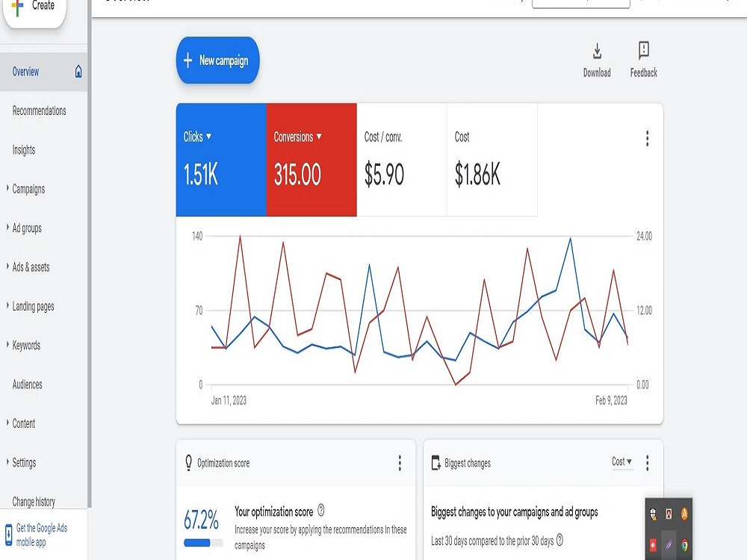Image resolution: width=747 pixels, height=560 pixels.
Task: Click the Optimization score lightbulb icon
Action: pos(189,462)
